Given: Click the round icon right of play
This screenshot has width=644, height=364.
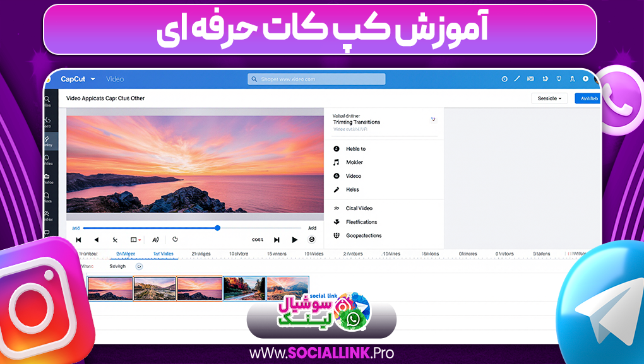Looking at the screenshot, I should [x=312, y=239].
